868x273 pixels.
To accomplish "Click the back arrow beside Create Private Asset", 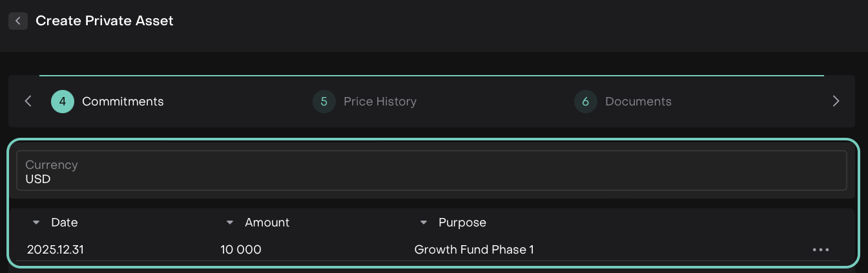I will (x=18, y=21).
